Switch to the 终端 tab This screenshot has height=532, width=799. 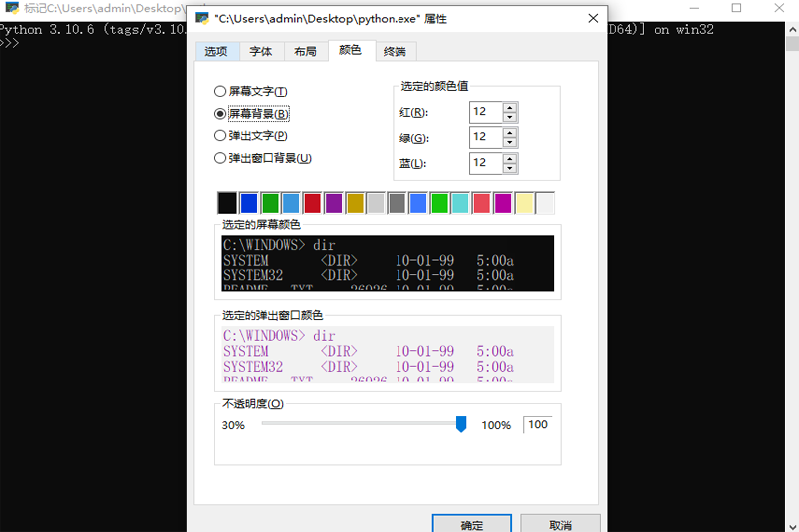pyautogui.click(x=395, y=52)
